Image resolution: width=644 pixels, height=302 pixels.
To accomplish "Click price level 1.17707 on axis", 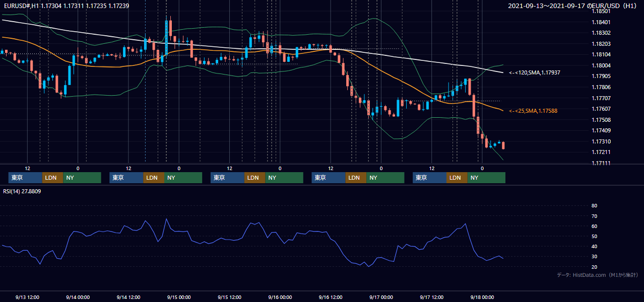I will [x=601, y=98].
